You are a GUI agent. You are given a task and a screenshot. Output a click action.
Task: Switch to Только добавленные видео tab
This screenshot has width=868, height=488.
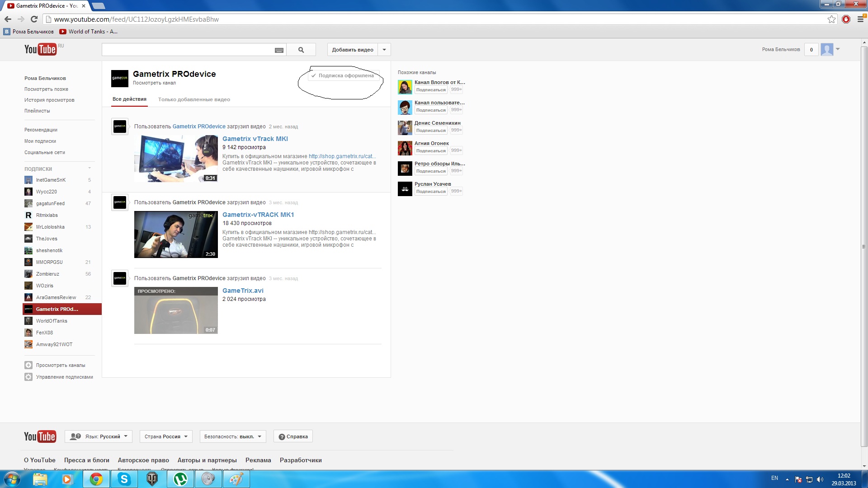tap(194, 99)
